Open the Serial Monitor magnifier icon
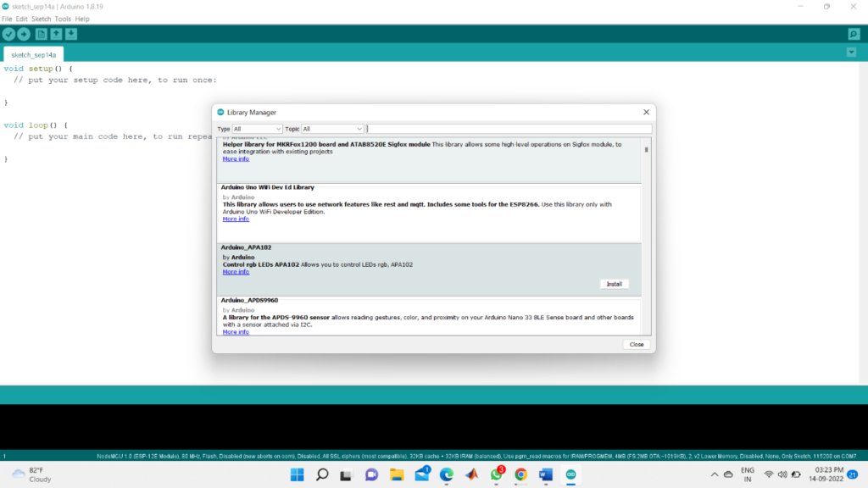The width and height of the screenshot is (868, 488). pyautogui.click(x=854, y=34)
